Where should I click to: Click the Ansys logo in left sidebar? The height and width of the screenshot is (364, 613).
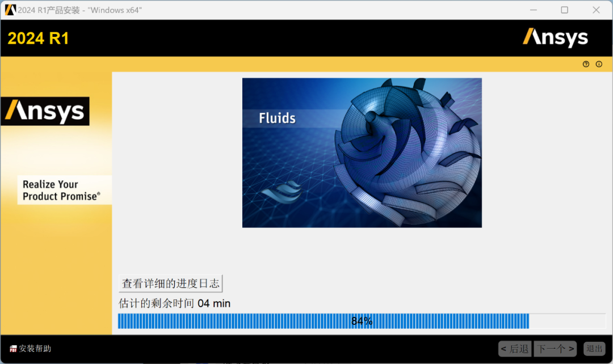click(45, 111)
